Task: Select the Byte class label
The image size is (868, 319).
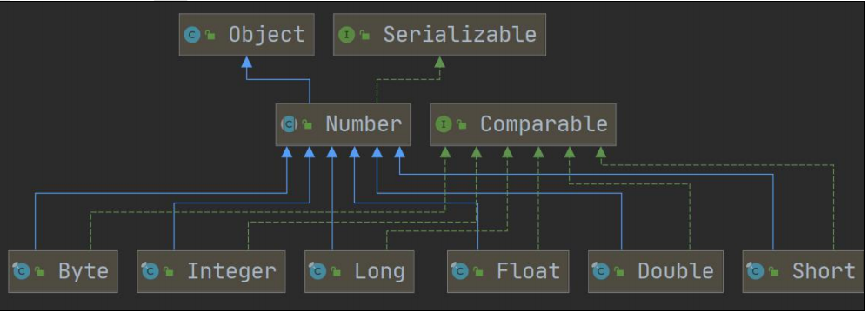Action: click(83, 272)
